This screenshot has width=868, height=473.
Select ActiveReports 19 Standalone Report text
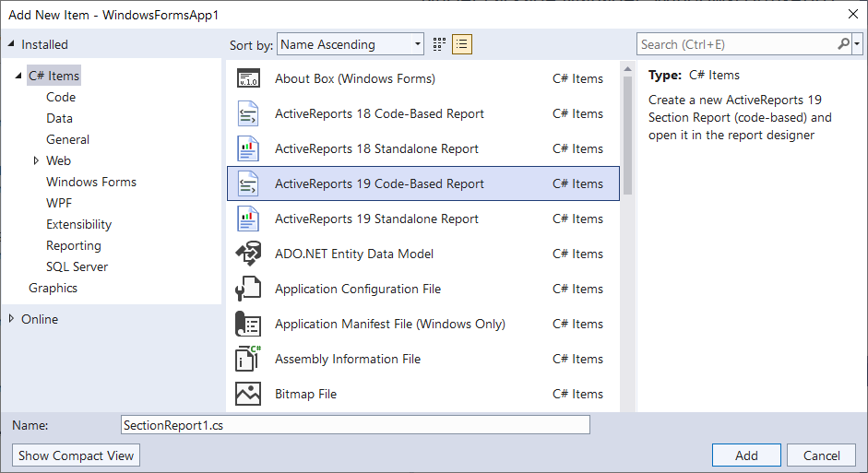376,219
